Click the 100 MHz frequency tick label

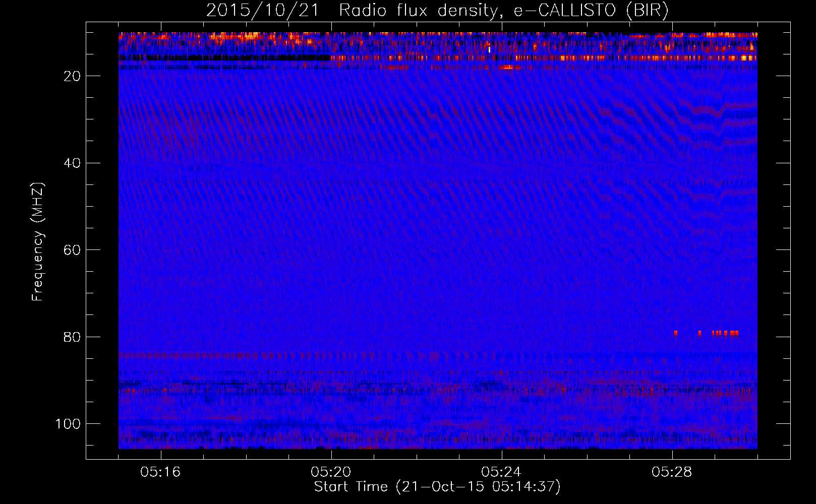point(68,424)
